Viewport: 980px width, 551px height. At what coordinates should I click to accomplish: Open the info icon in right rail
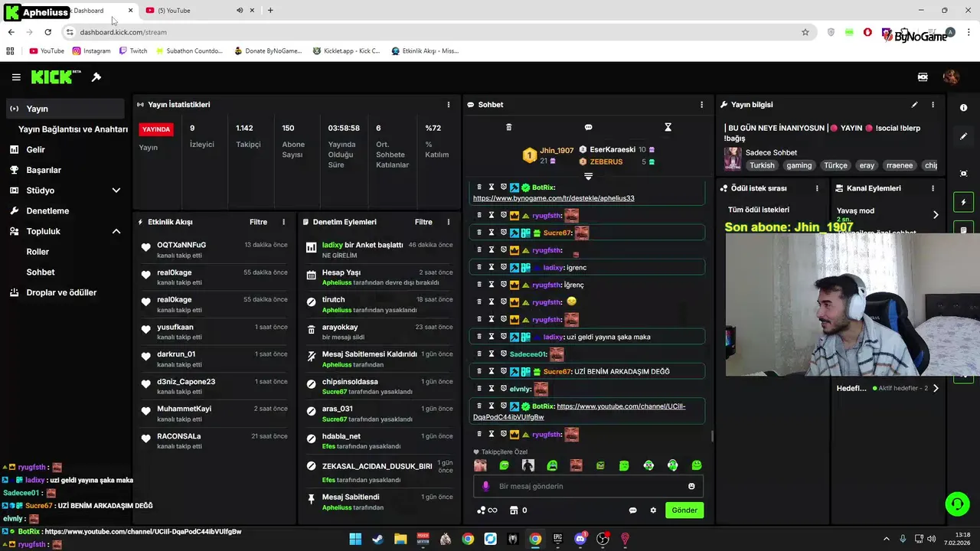coord(963,108)
